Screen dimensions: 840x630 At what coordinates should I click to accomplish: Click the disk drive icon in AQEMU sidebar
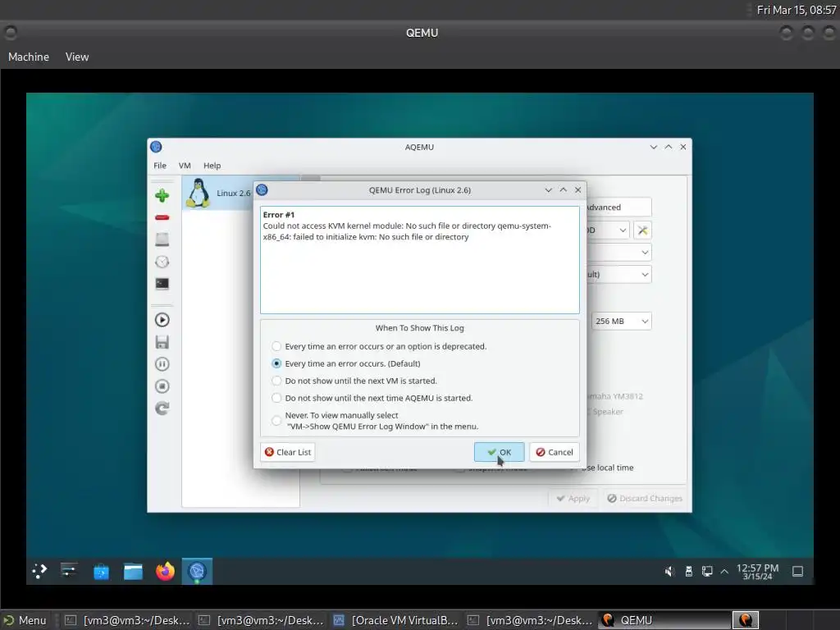click(162, 240)
